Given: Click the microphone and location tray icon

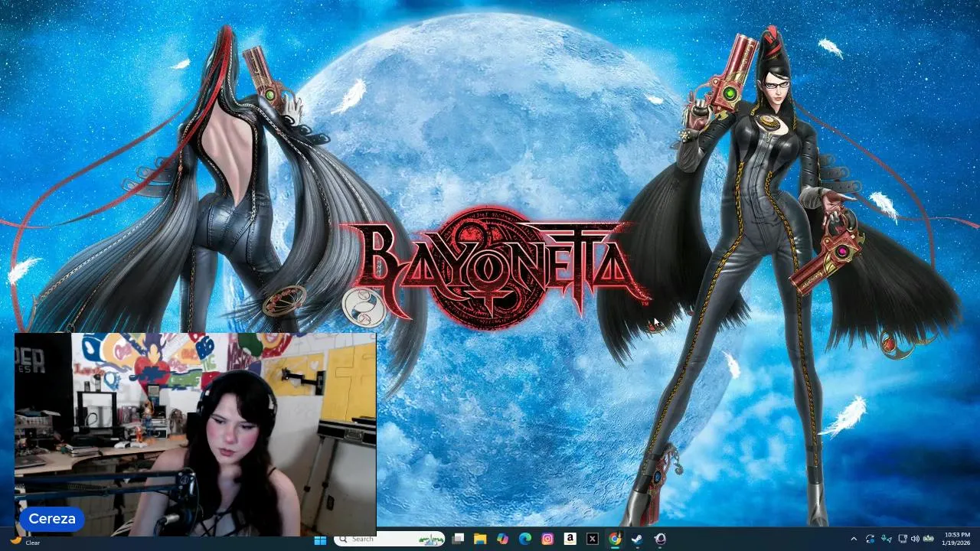Looking at the screenshot, I should pyautogui.click(x=887, y=539).
